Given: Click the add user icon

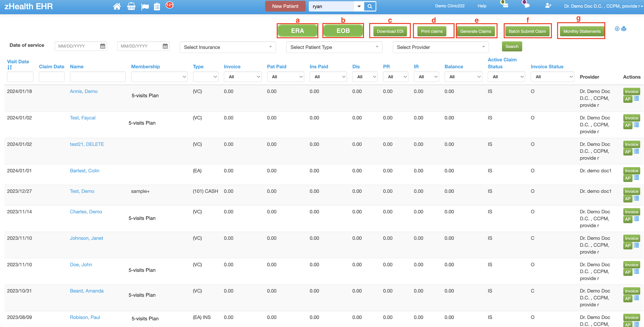Looking at the screenshot, I should click(x=548, y=5).
